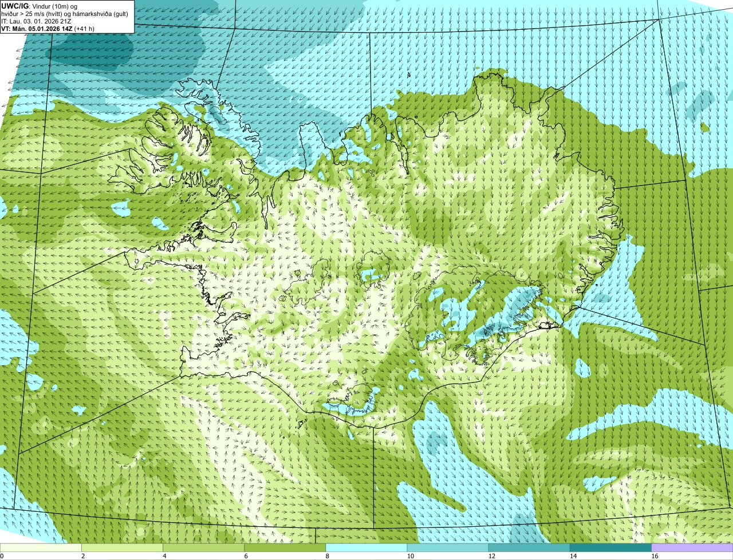Select the 10–12 m/s turquoise legend swatch
Image resolution: width=733 pixels, height=560 pixels.
(x=448, y=548)
